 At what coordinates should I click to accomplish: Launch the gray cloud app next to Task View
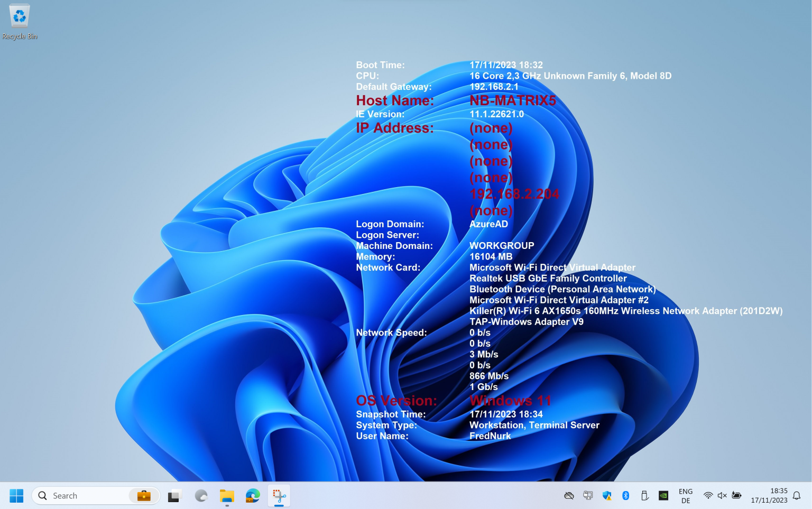[201, 496]
